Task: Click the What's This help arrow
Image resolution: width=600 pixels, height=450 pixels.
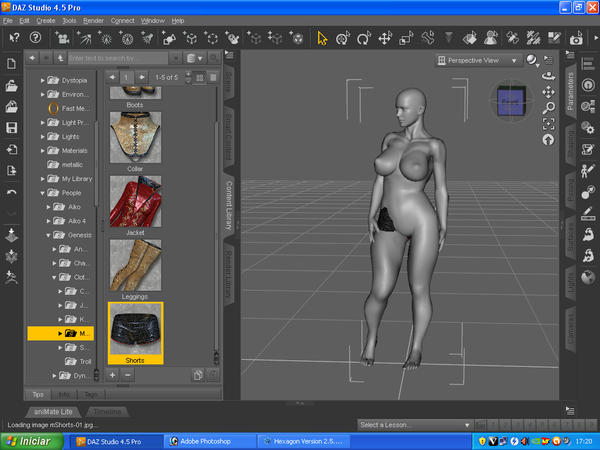Action: (x=14, y=38)
